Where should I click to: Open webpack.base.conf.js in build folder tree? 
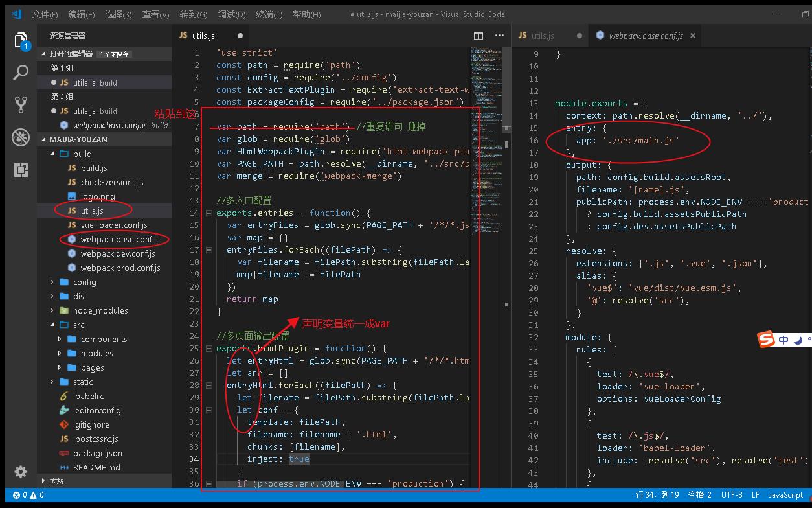click(x=104, y=239)
